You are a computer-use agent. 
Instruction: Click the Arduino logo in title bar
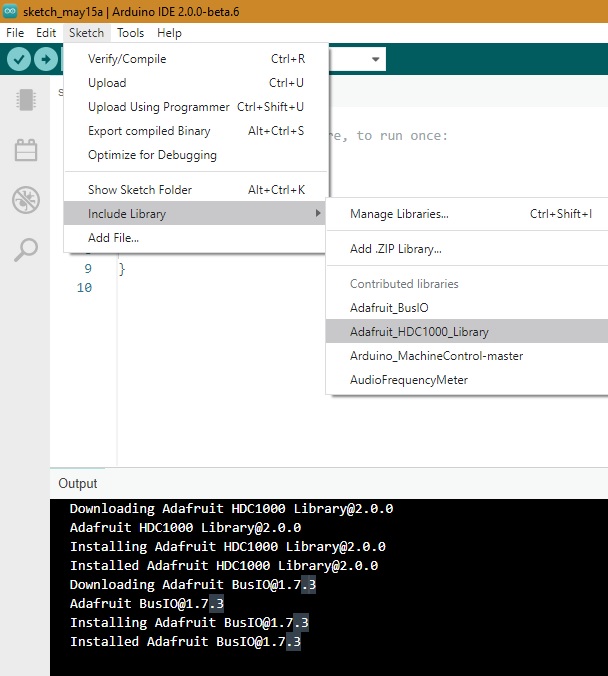click(x=9, y=11)
